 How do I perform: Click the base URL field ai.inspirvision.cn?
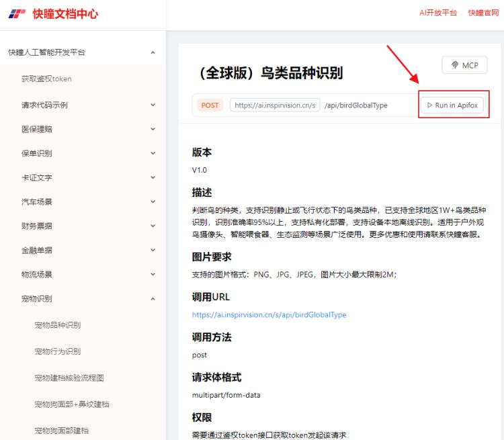coord(275,105)
